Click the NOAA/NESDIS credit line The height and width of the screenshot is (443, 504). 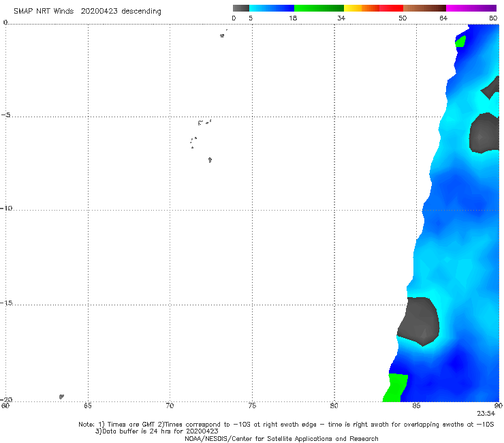pyautogui.click(x=281, y=439)
